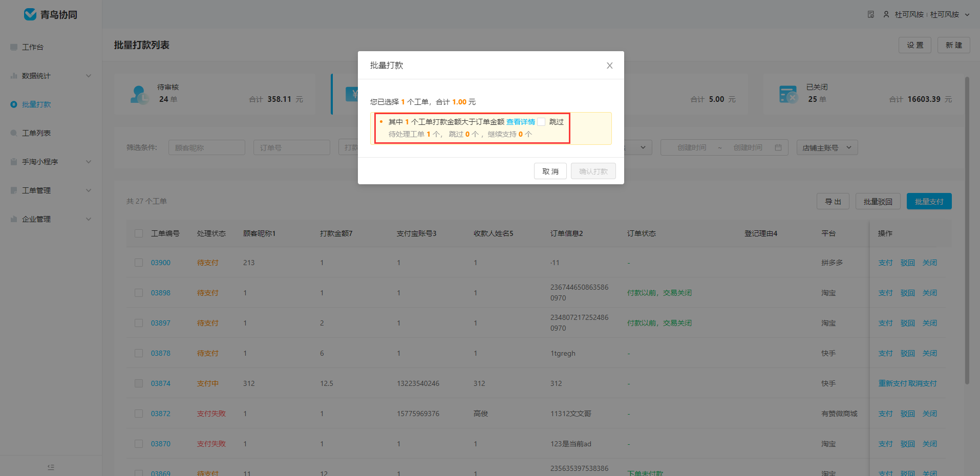Expand 企业管理 sidebar menu
Viewport: 980px width, 476px height.
click(51, 219)
